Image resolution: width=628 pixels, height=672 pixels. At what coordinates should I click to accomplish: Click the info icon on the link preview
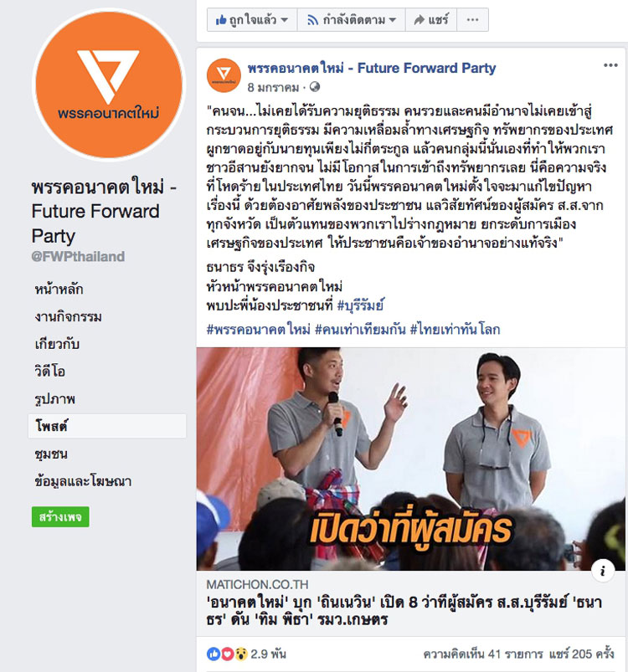pos(603,571)
